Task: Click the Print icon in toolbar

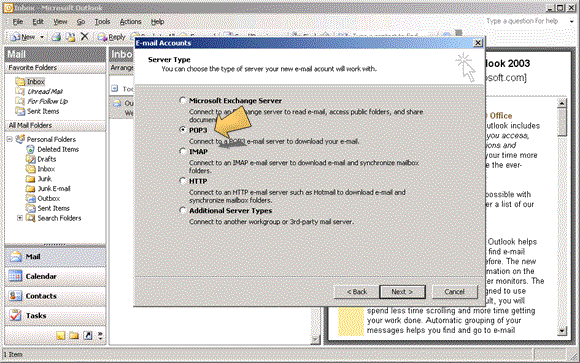Action: click(56, 37)
